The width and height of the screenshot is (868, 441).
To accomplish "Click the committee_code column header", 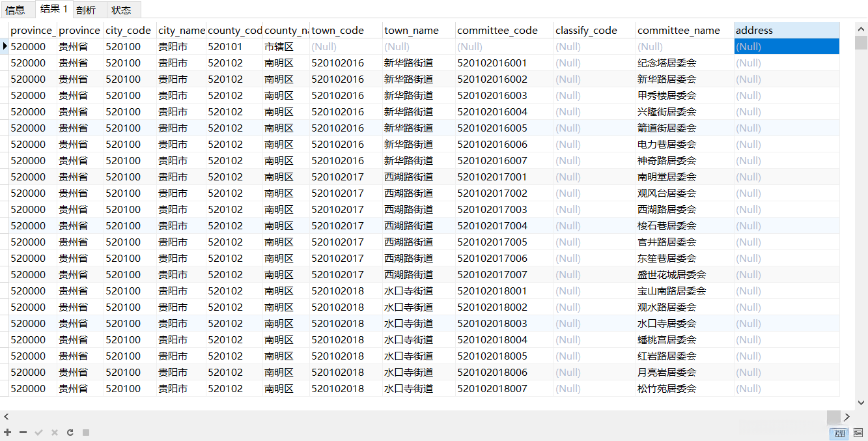I will tap(505, 30).
